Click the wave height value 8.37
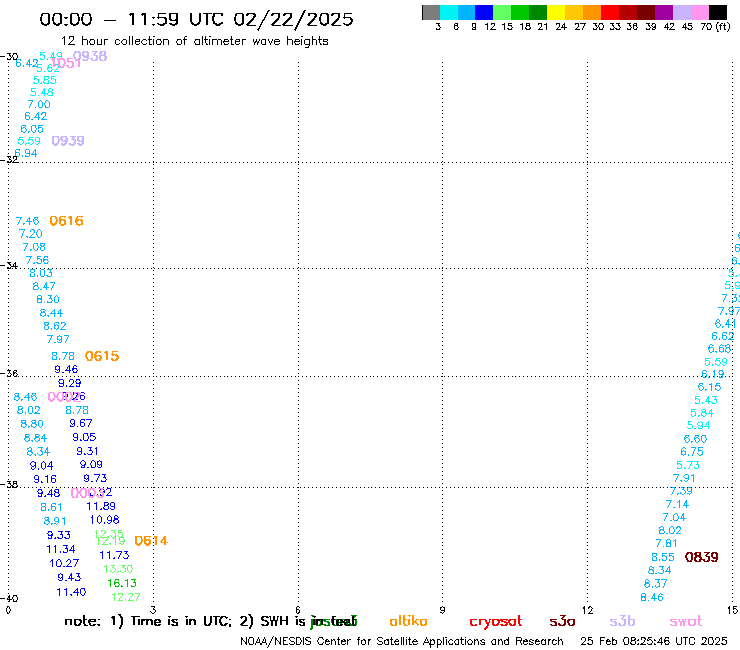The height and width of the screenshot is (650, 740). 656,584
